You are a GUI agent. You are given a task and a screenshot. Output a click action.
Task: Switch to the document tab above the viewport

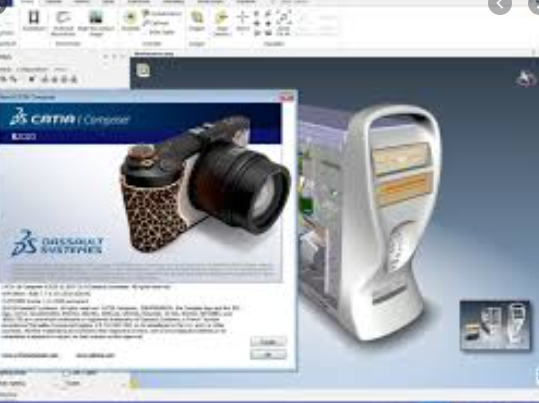pos(154,54)
